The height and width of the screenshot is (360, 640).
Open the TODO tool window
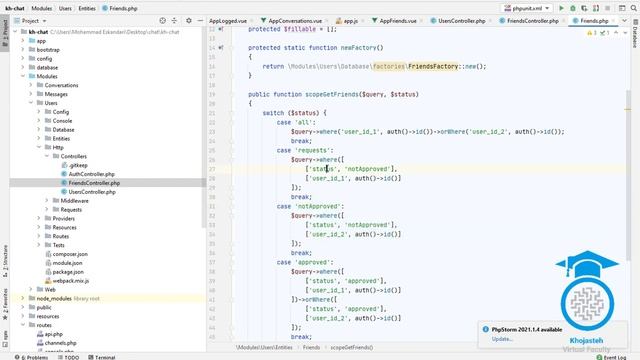[x=68, y=357]
